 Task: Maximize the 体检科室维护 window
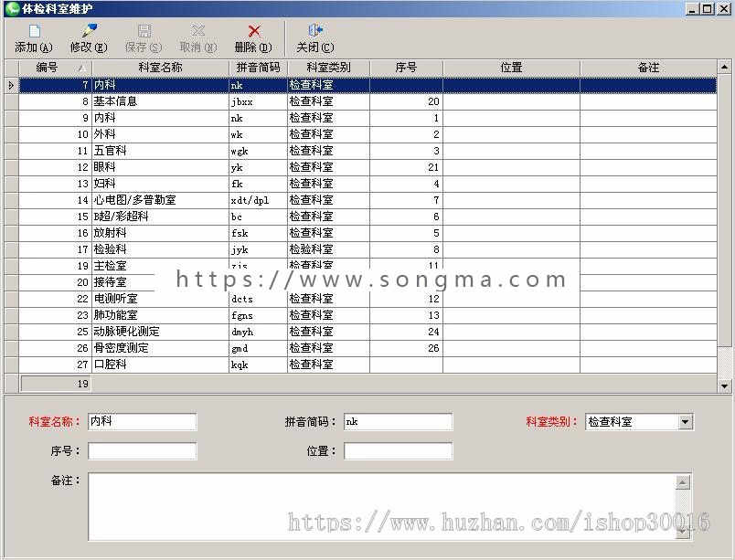[x=708, y=8]
